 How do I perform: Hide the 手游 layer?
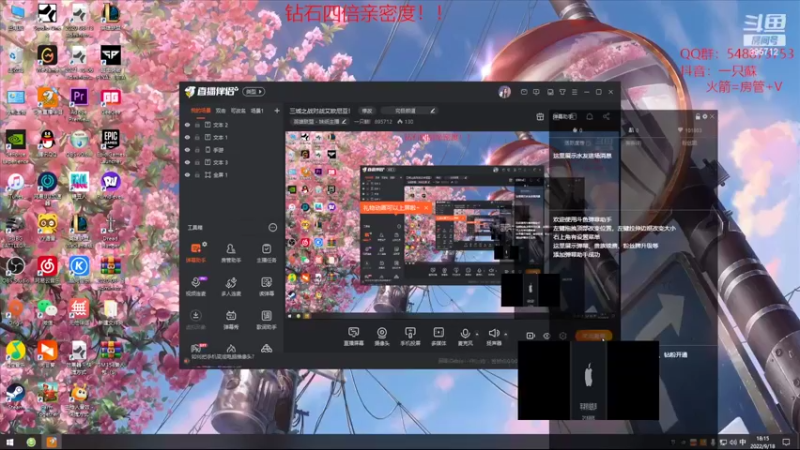coord(187,150)
